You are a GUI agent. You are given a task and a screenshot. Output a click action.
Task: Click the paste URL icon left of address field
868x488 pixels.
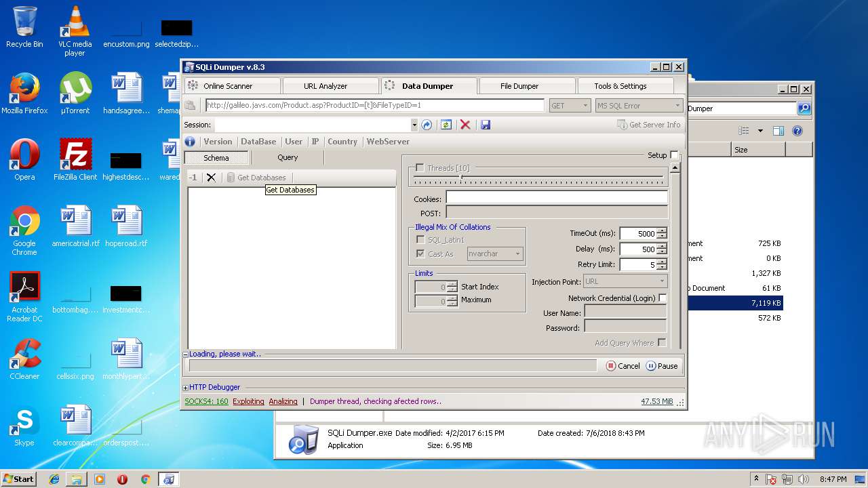191,105
